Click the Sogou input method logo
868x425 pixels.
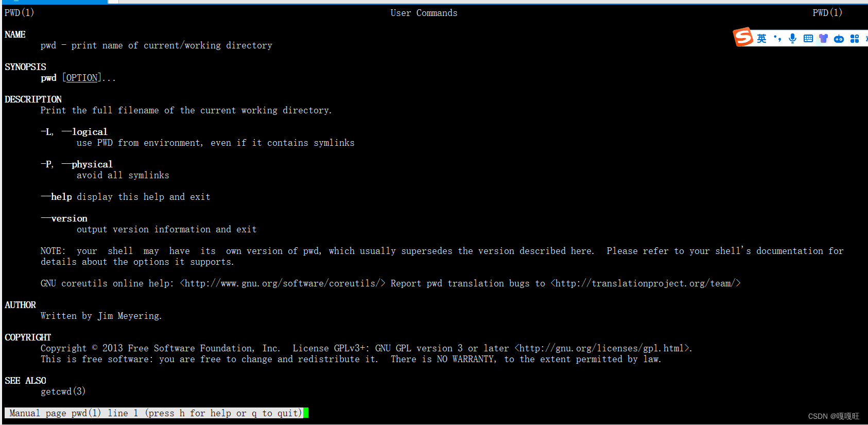click(x=743, y=37)
